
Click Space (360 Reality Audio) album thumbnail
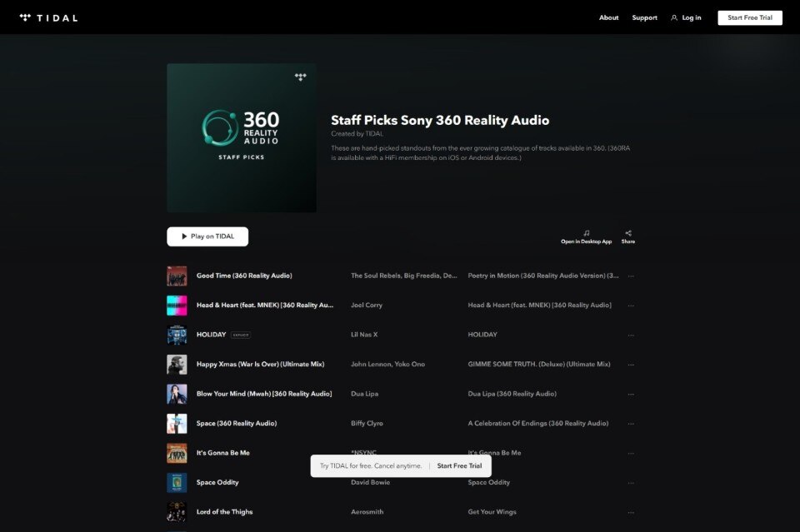pos(177,424)
